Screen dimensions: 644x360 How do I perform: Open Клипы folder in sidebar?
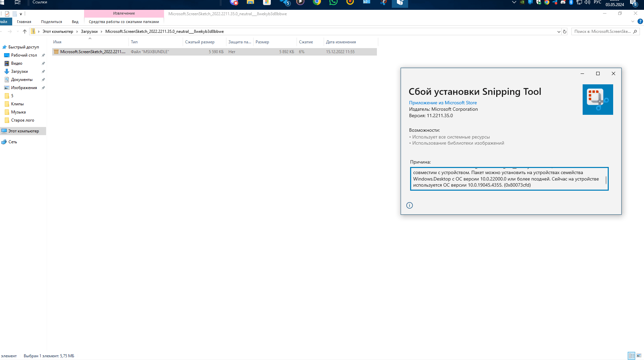click(x=17, y=104)
